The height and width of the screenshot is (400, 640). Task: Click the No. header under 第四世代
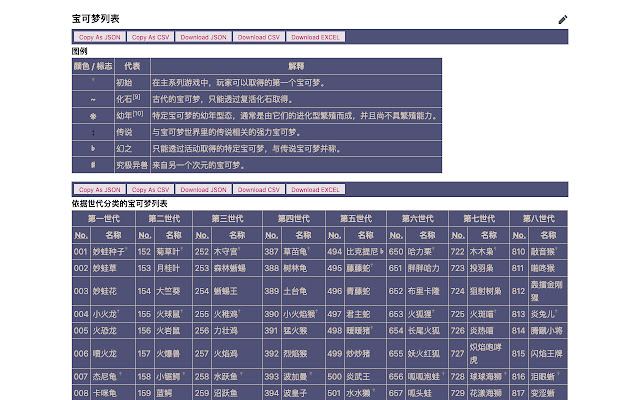[x=271, y=235]
